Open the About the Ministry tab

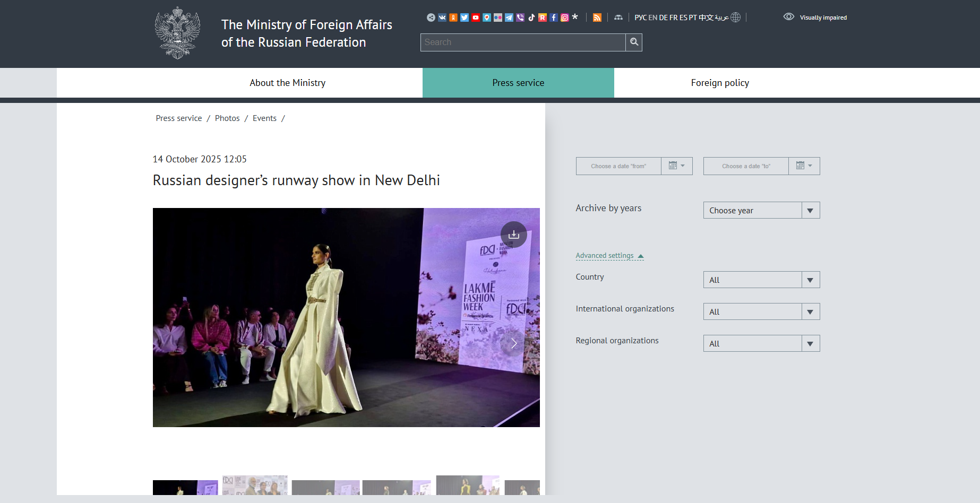click(288, 83)
